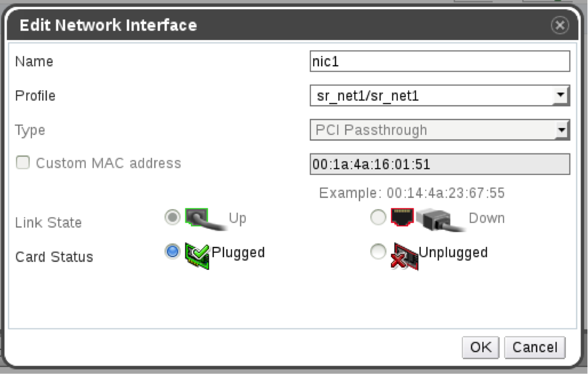Click the MAC address input field
Image resolution: width=588 pixels, height=374 pixels.
[x=439, y=164]
